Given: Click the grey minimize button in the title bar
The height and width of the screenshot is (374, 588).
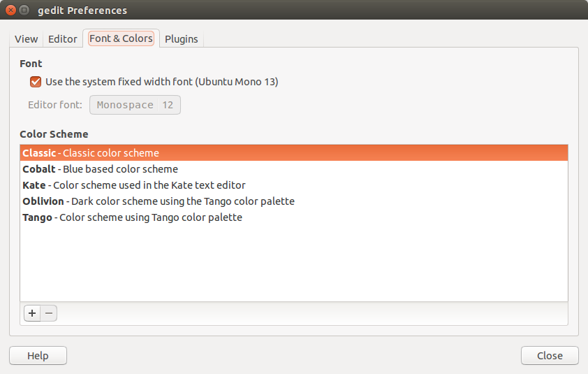Looking at the screenshot, I should 24,10.
